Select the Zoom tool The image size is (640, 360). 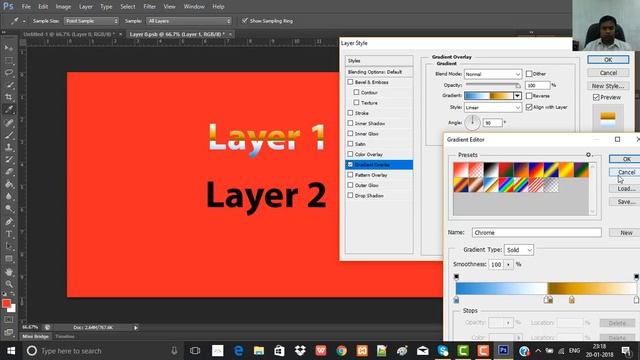tap(9, 284)
